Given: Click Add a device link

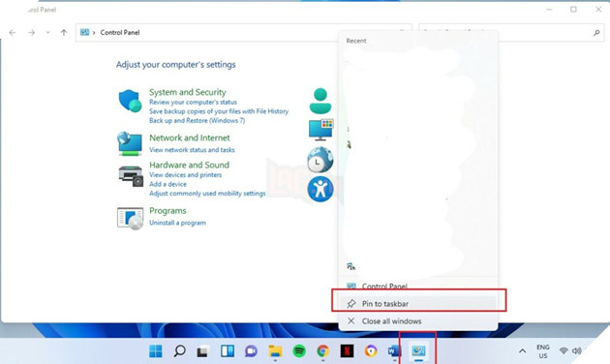Looking at the screenshot, I should click(x=168, y=184).
